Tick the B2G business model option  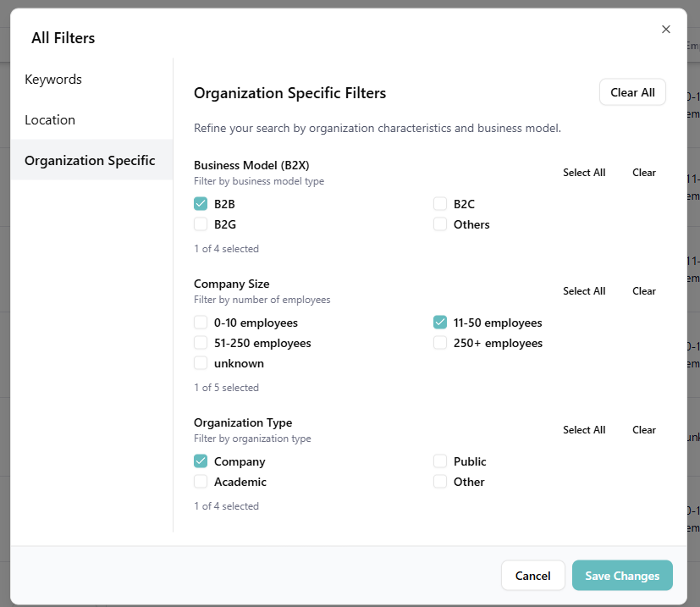click(201, 224)
